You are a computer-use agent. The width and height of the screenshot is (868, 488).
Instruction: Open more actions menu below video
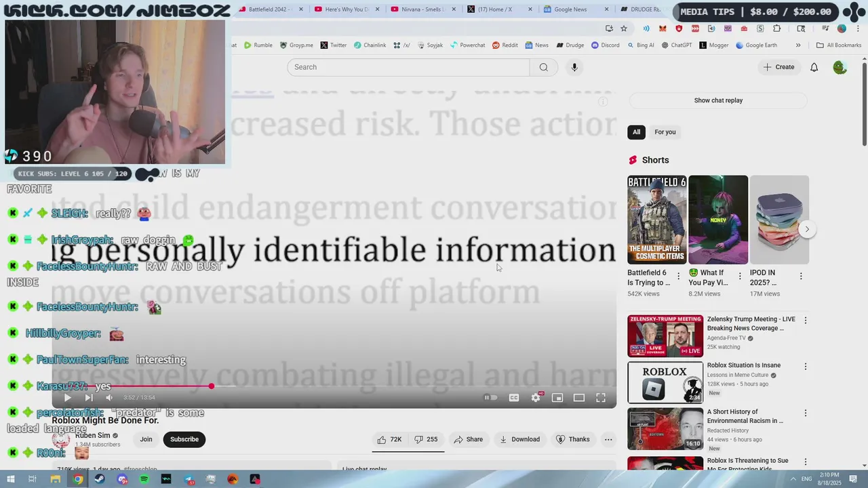coord(608,439)
